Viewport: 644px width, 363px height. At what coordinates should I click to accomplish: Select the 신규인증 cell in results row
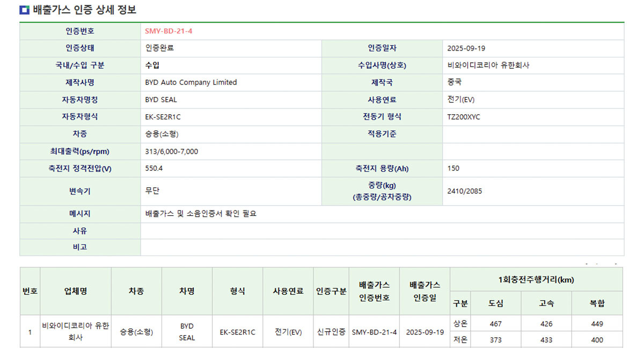tap(331, 332)
